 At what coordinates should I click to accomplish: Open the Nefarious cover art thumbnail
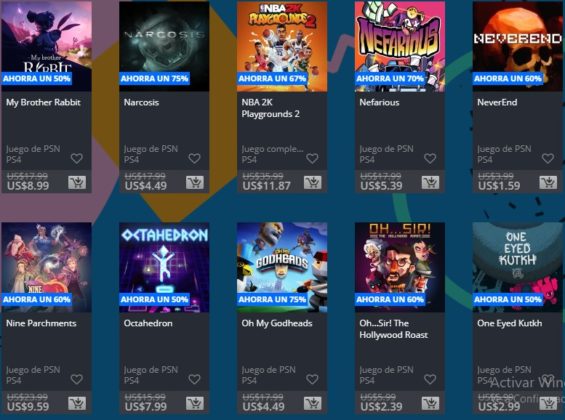(x=400, y=46)
